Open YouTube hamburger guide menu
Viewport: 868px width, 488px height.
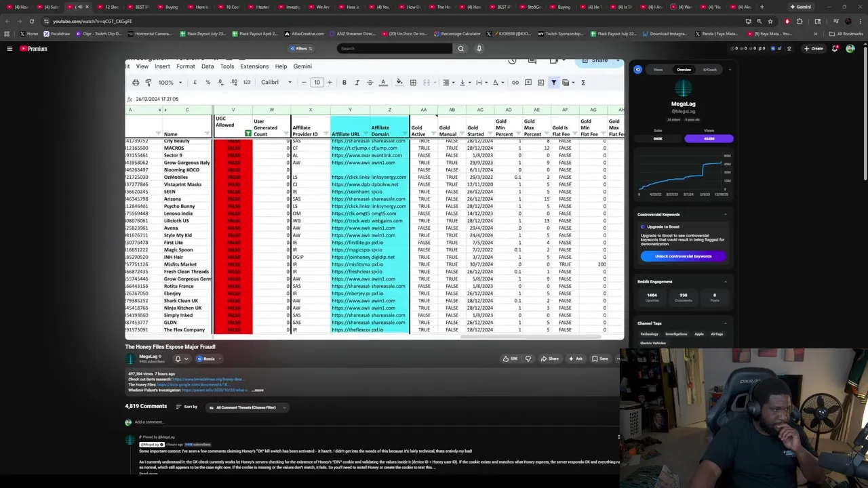pos(9,49)
